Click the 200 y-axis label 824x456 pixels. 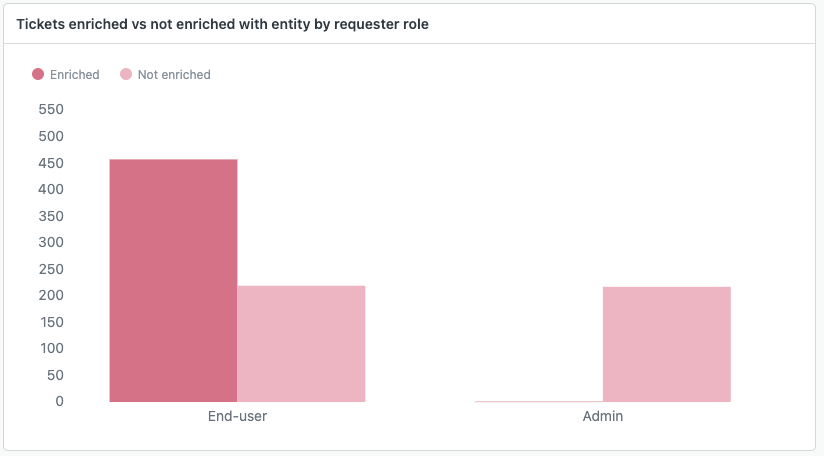(51, 295)
